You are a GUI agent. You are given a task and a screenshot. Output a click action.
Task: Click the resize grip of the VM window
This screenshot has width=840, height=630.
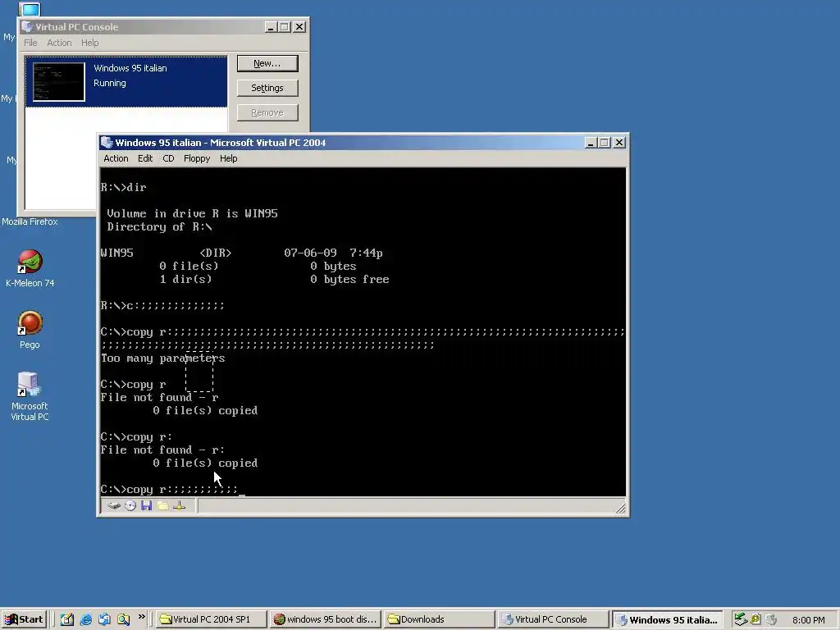pos(620,507)
